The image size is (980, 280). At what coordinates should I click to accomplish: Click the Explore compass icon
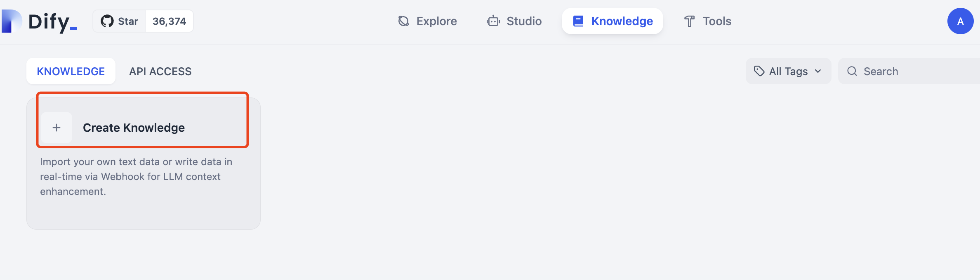click(x=403, y=21)
